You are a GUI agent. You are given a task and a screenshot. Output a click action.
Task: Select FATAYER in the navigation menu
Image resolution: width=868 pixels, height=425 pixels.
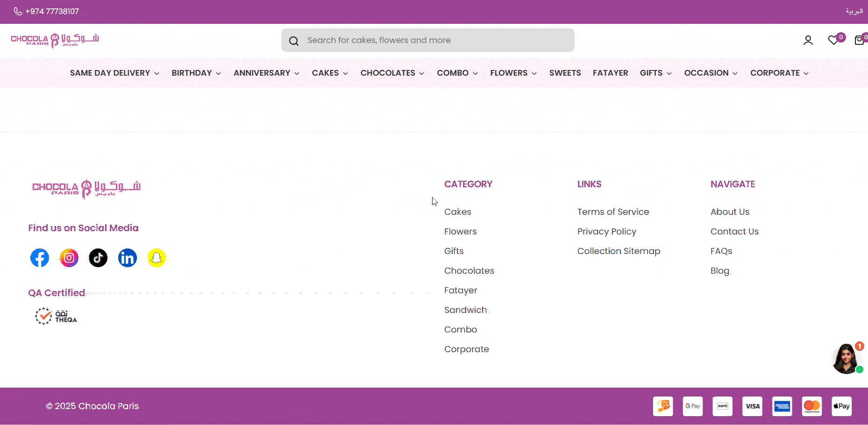611,73
